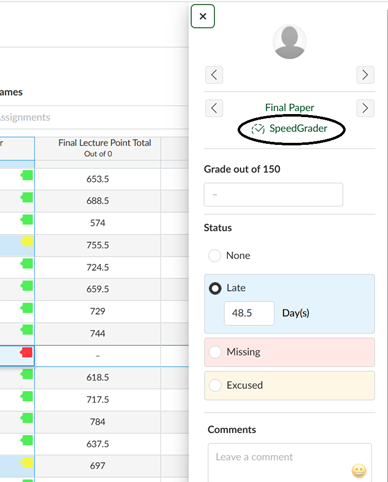This screenshot has height=482, width=388.
Task: Go to previous assignment before Final Paper
Action: coord(214,108)
